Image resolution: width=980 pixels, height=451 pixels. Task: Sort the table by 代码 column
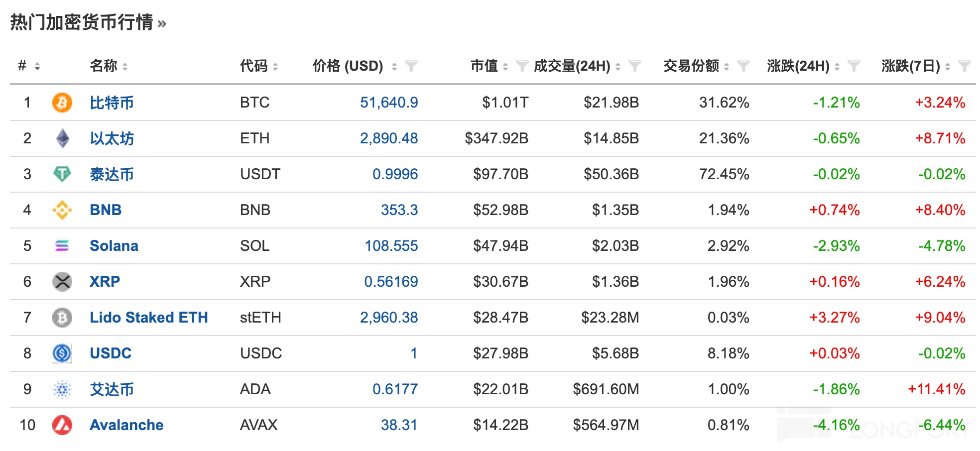click(275, 66)
